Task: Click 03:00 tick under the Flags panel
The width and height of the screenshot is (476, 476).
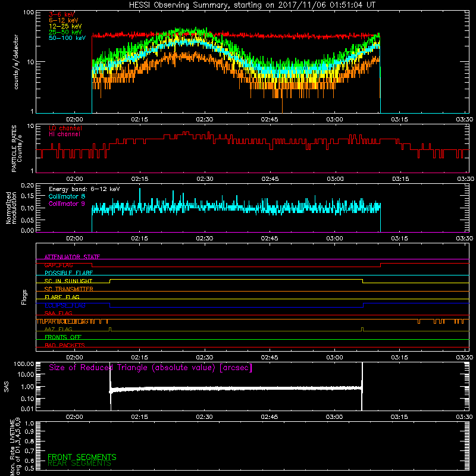Action: pyautogui.click(x=334, y=358)
